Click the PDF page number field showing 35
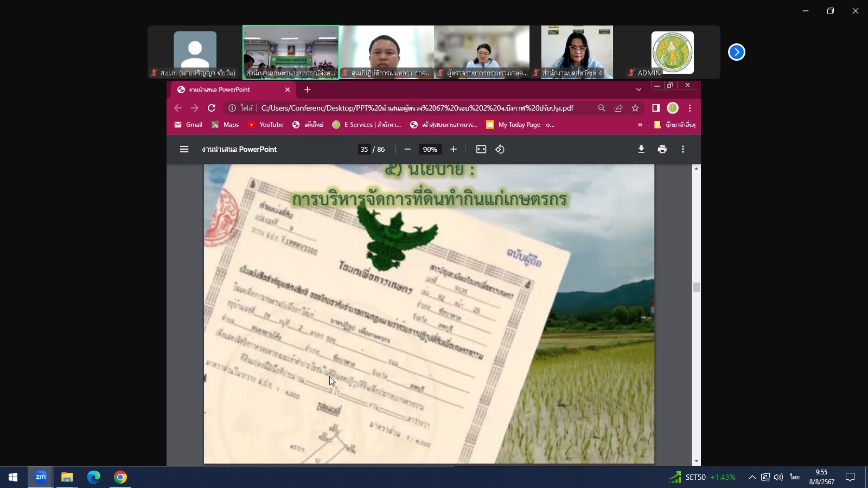Image resolution: width=868 pixels, height=488 pixels. pyautogui.click(x=364, y=149)
